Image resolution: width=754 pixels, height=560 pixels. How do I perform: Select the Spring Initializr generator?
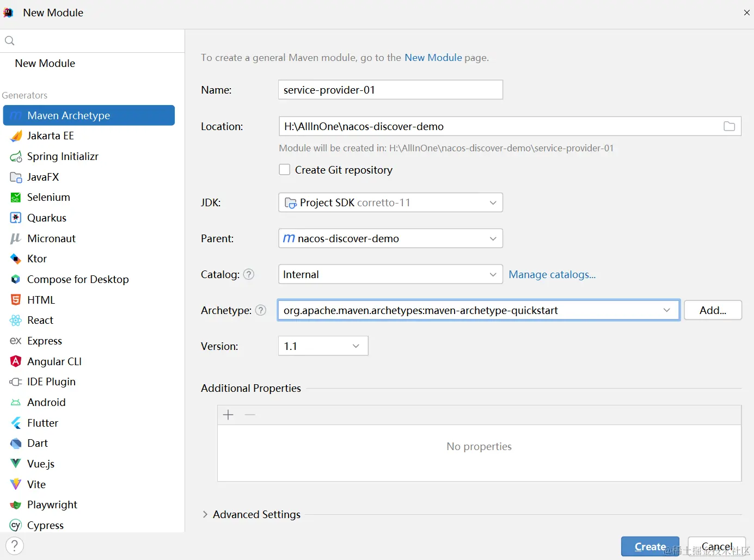click(63, 157)
